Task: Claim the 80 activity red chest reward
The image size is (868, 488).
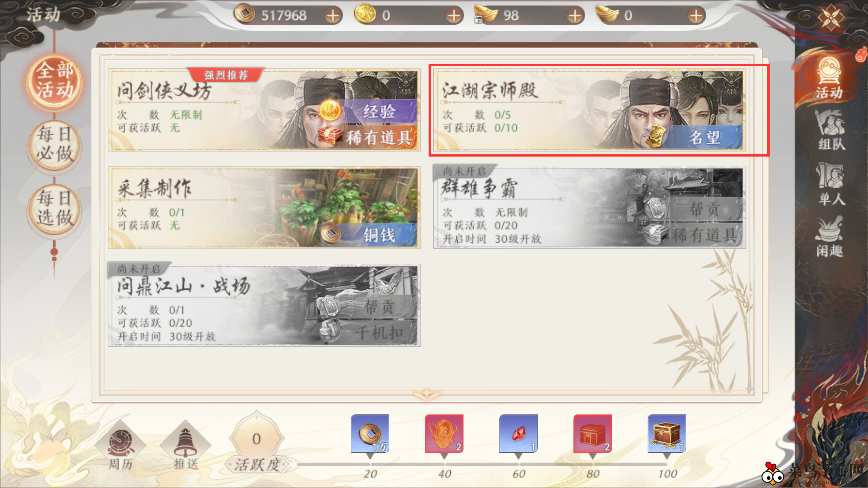Action: coord(593,434)
